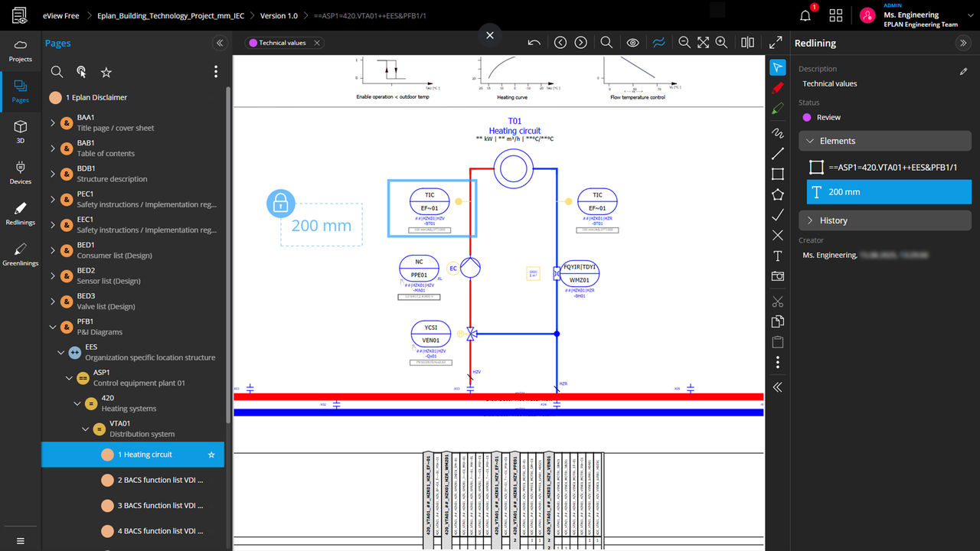Select the green greenlining pen tool
Screen dimensions: 980x551
click(x=778, y=109)
